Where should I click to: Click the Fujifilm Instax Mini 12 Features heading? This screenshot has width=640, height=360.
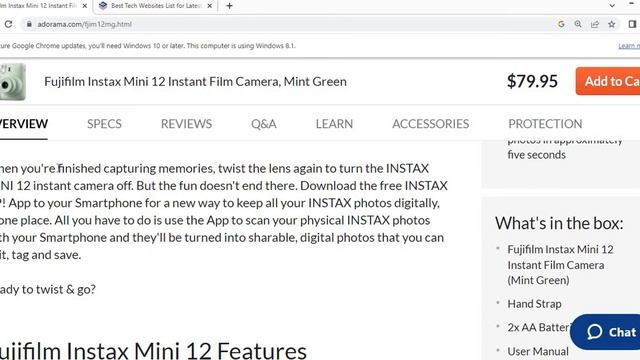coord(153,351)
